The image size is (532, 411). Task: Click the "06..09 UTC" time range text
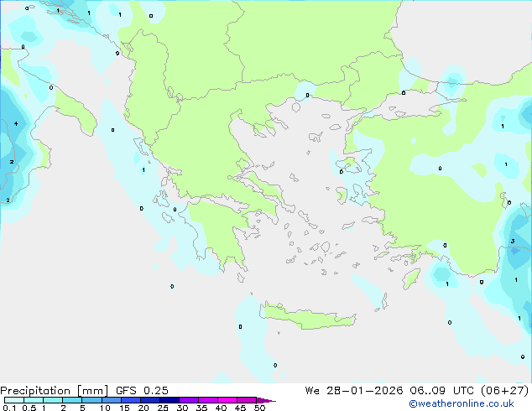[x=441, y=391]
